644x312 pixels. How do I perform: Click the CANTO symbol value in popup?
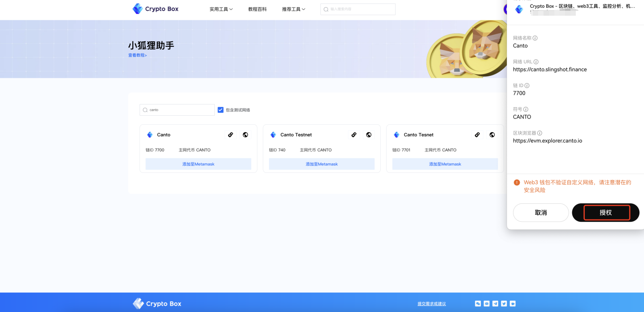[x=522, y=117]
